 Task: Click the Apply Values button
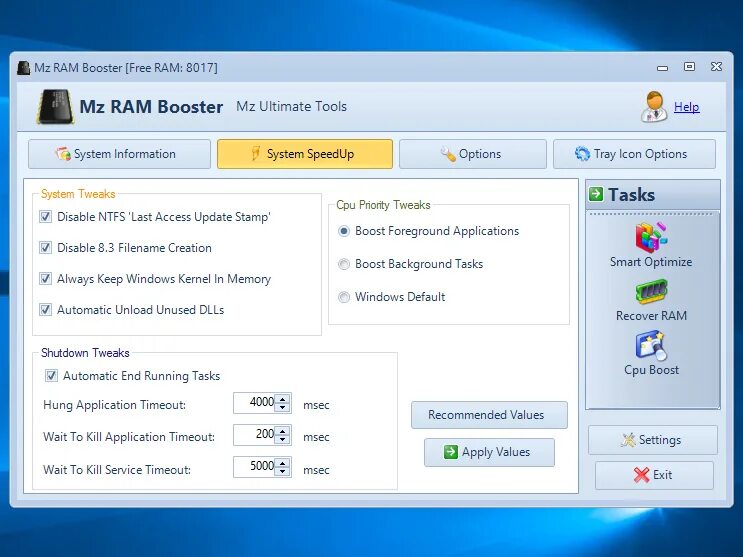(x=489, y=452)
